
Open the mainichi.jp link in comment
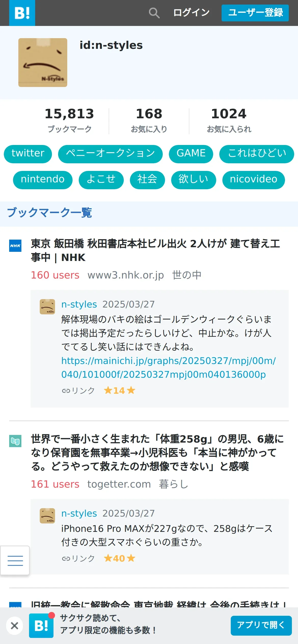tap(168, 368)
